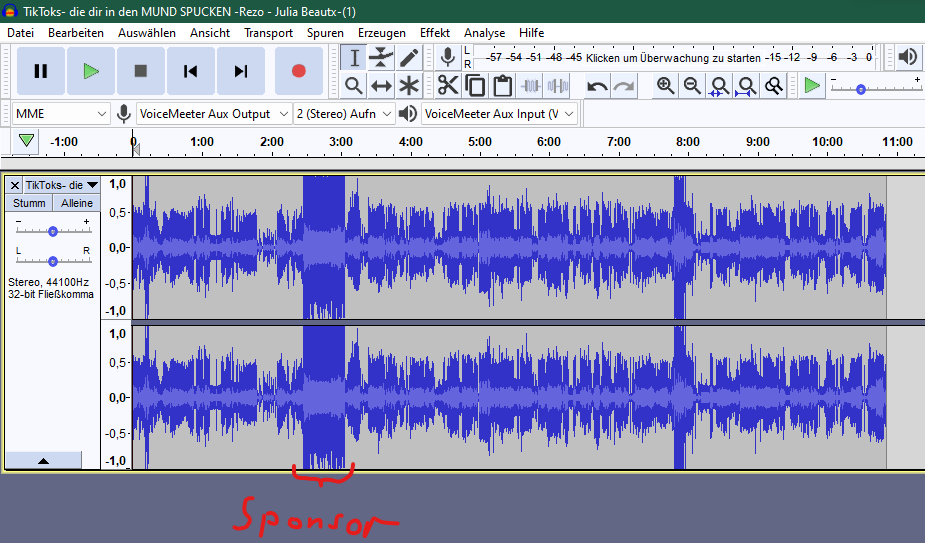Cut selection with the scissors icon
This screenshot has height=543, width=925.
click(x=448, y=86)
